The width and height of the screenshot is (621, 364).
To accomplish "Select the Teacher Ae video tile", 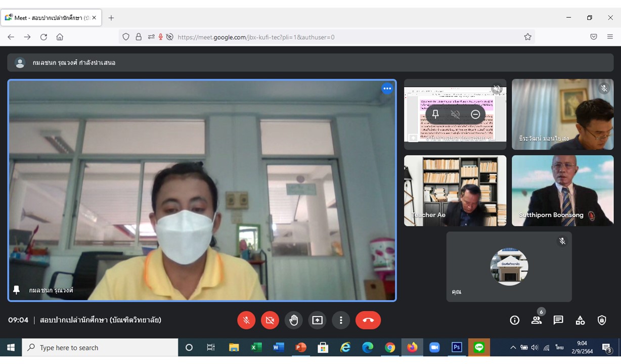I will tap(455, 191).
